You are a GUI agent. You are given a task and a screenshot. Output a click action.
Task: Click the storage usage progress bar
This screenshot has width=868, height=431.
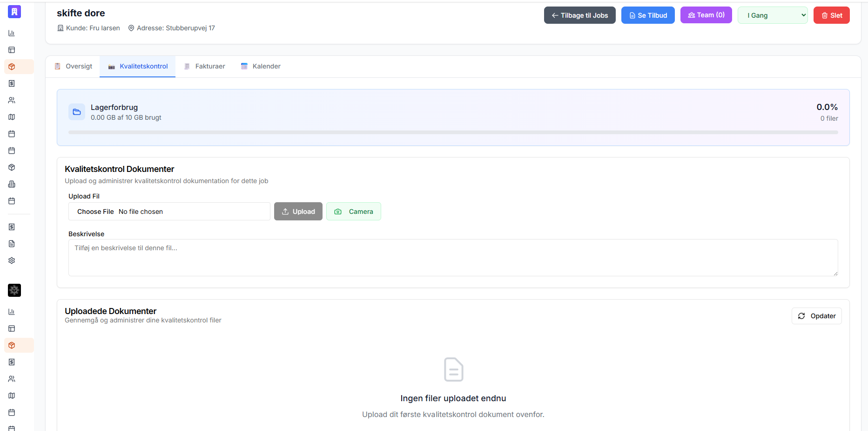[453, 132]
